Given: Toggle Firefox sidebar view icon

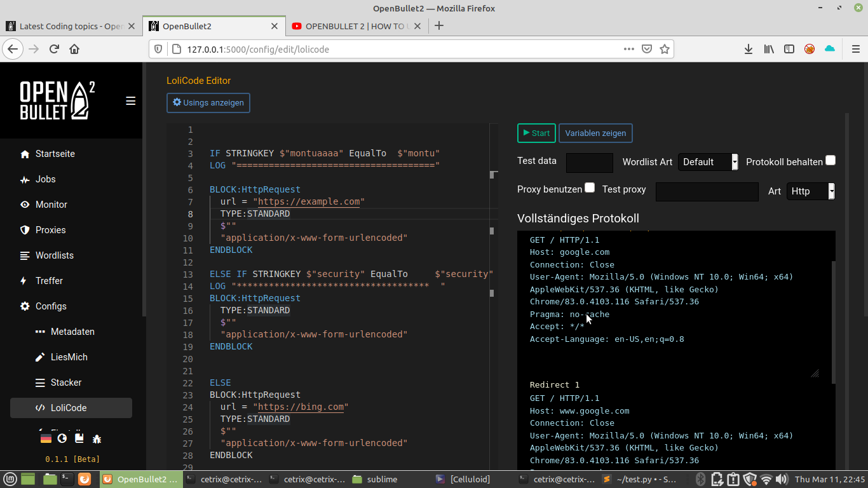Looking at the screenshot, I should coord(789,49).
